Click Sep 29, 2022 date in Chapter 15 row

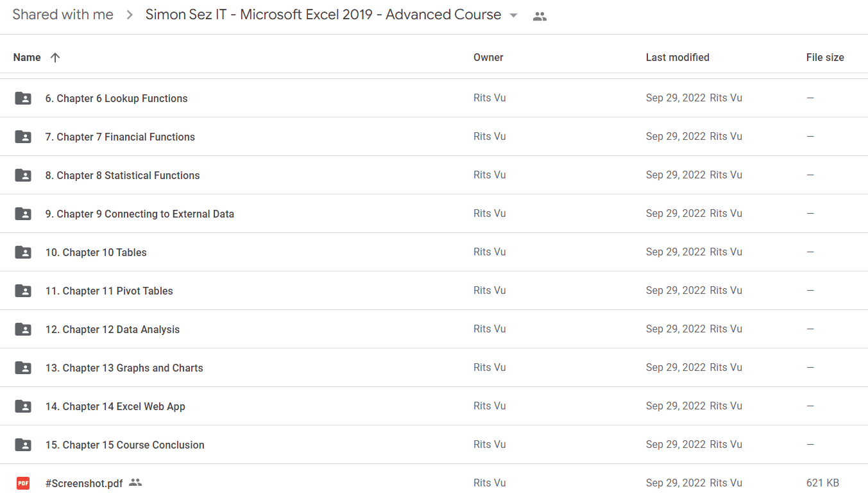[676, 445]
